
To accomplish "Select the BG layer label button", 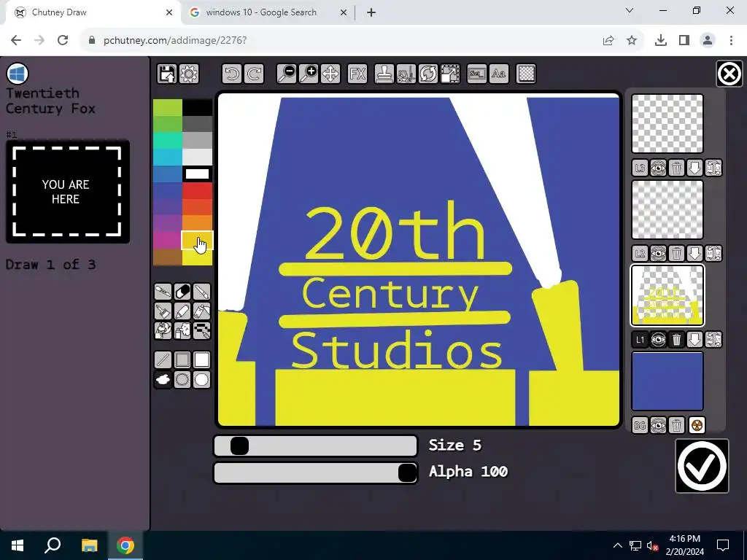I will click(640, 425).
